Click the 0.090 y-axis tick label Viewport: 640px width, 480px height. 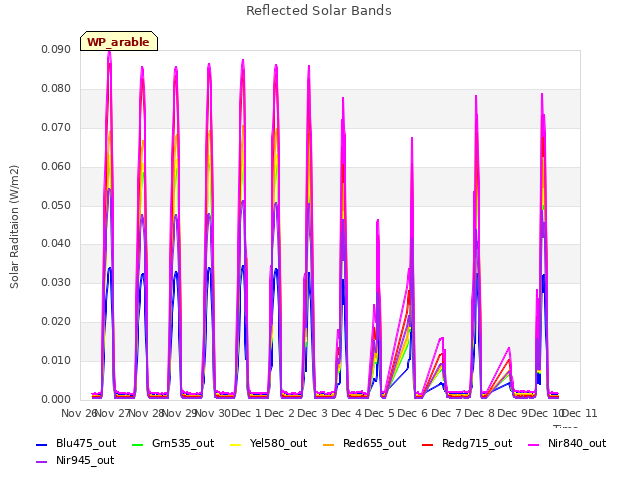56,50
